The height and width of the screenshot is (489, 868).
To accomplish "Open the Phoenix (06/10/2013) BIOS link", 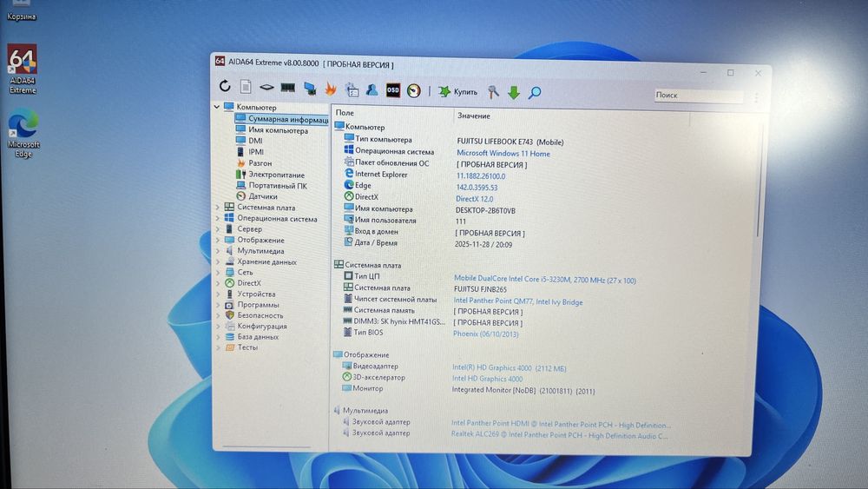I will coord(485,334).
